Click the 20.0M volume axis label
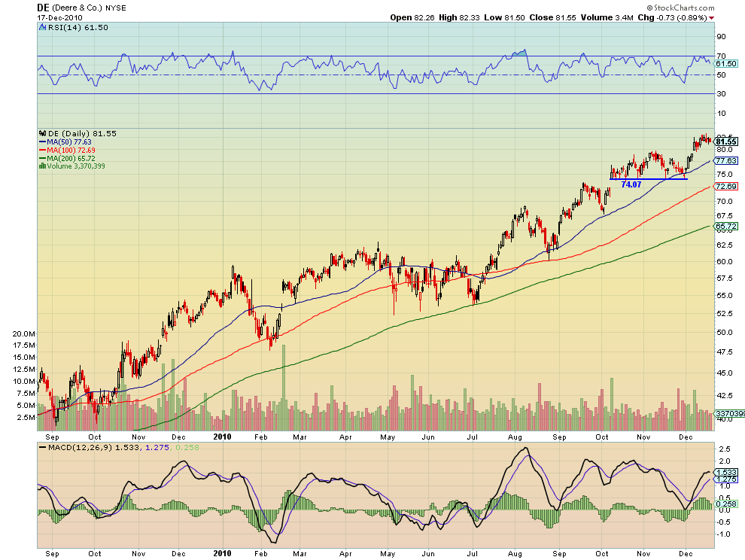 coord(24,333)
